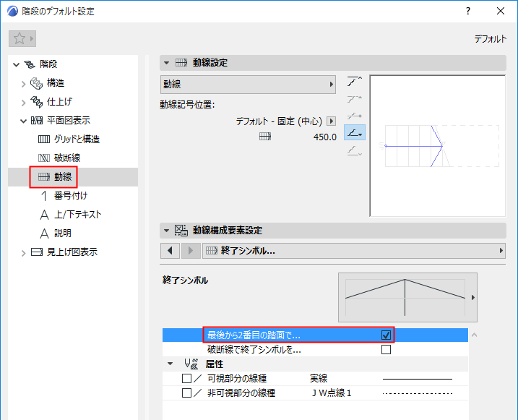518x420 pixels.
Task: Change the 実線 line type sample
Action: (418, 379)
